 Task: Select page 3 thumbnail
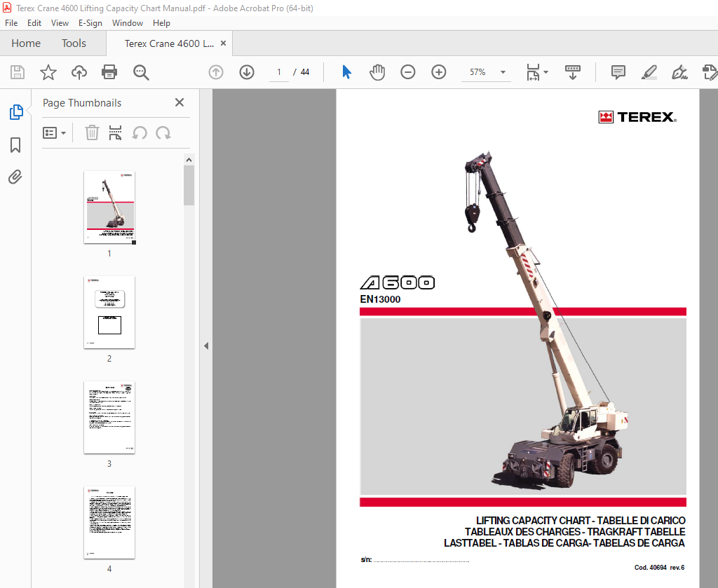coord(109,418)
